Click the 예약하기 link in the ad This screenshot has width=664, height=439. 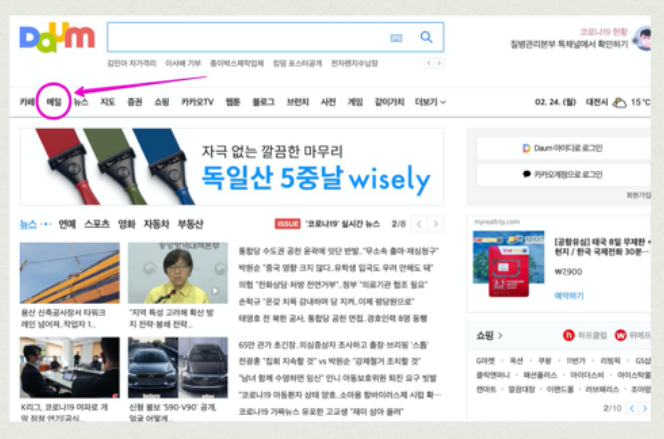[x=569, y=295]
